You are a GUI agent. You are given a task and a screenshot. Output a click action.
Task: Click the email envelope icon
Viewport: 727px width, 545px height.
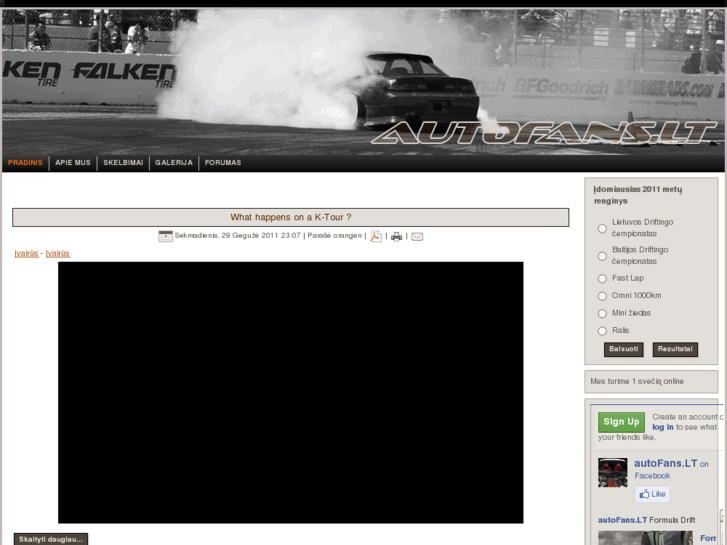point(417,237)
